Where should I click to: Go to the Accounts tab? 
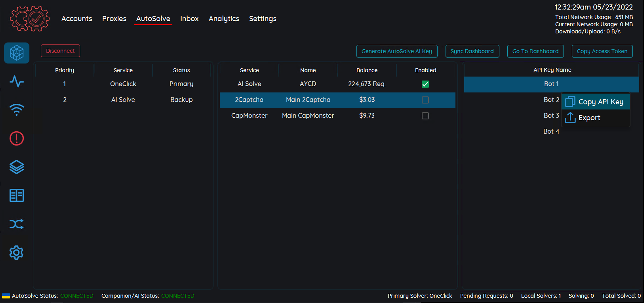[77, 19]
